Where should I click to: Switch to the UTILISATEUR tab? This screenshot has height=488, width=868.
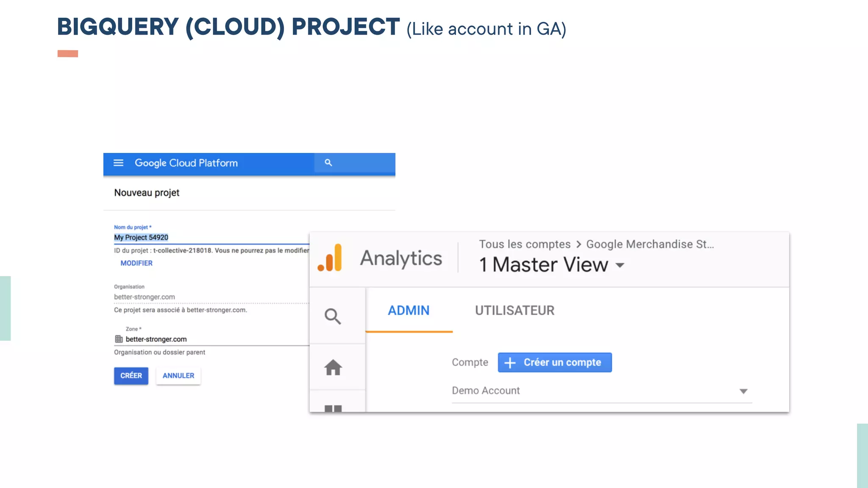(x=515, y=311)
